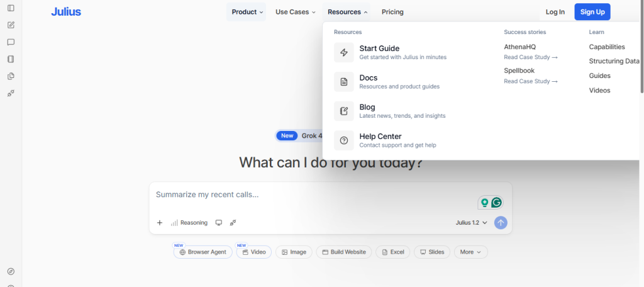Open the Capabilities link under Learn
This screenshot has height=287, width=644.
click(607, 47)
